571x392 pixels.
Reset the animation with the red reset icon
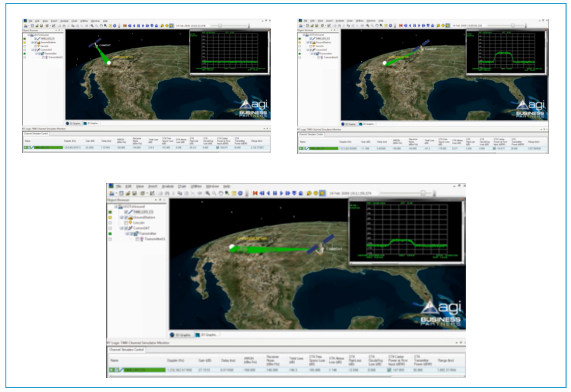(255, 193)
